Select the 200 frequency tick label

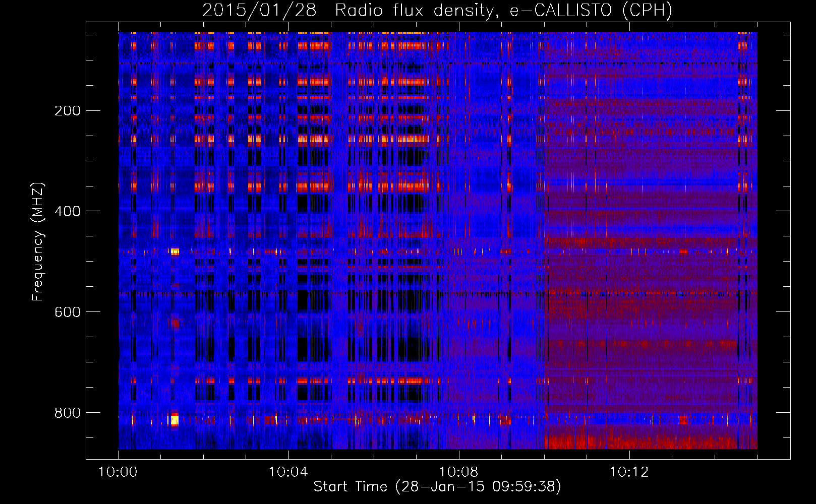click(68, 110)
